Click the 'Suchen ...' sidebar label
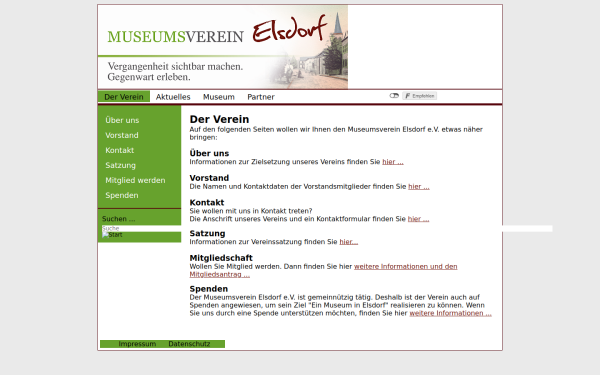 tap(118, 219)
